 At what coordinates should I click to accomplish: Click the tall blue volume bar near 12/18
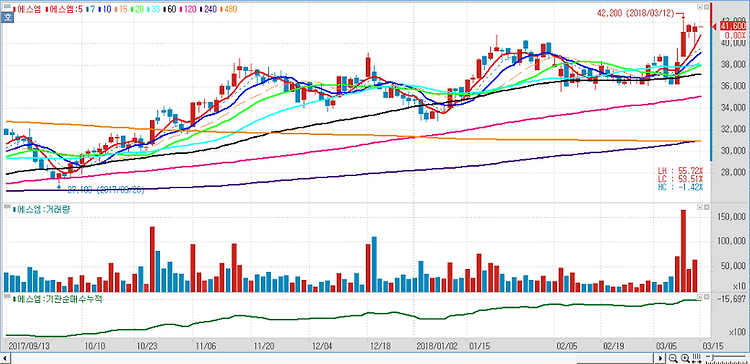coord(374,265)
